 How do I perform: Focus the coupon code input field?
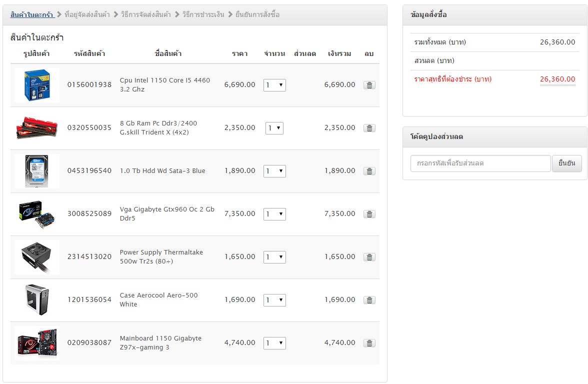pyautogui.click(x=480, y=163)
